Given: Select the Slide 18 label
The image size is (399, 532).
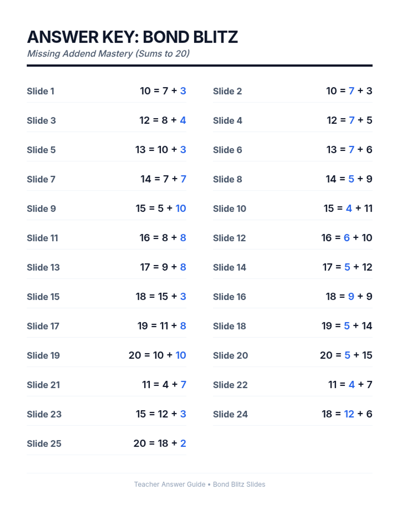Looking at the screenshot, I should click(x=229, y=326).
